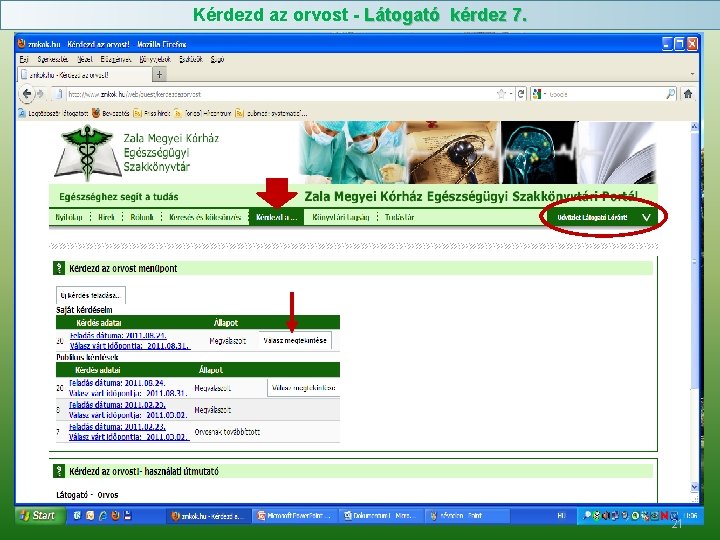Open Feladás dátuma link of public question 8
The height and width of the screenshot is (540, 720).
(118, 405)
